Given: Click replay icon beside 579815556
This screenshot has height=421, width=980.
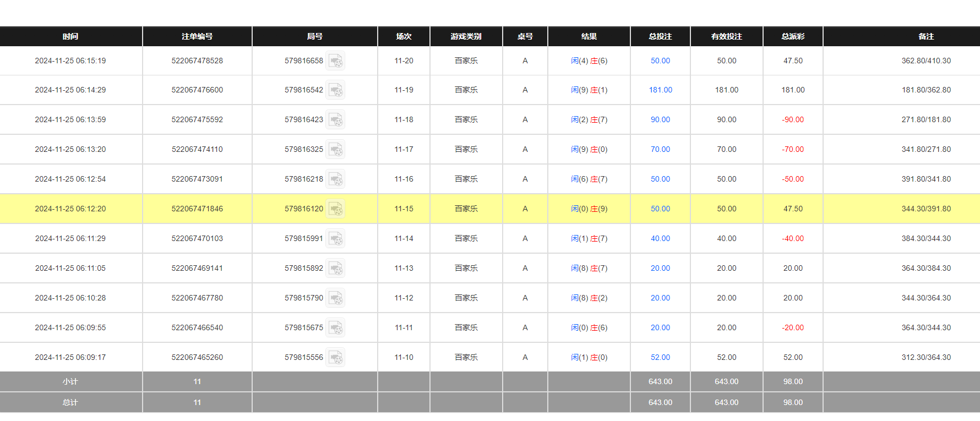Looking at the screenshot, I should click(x=335, y=357).
